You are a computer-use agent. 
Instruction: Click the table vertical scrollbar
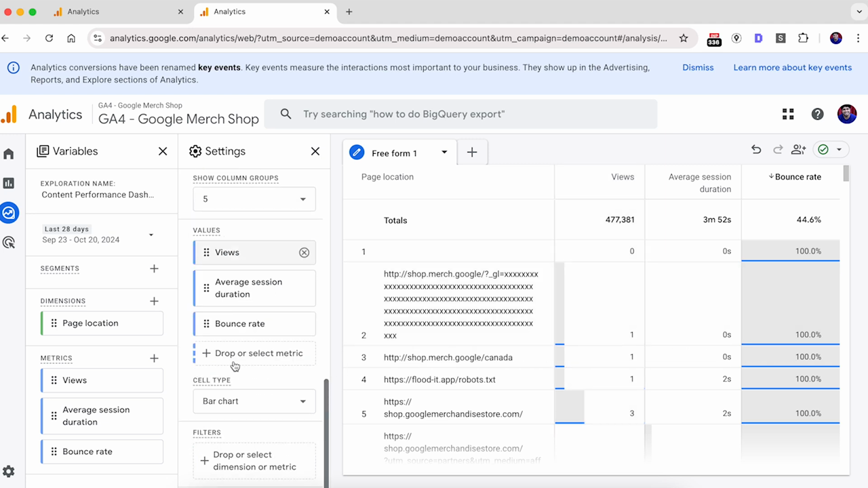click(846, 174)
